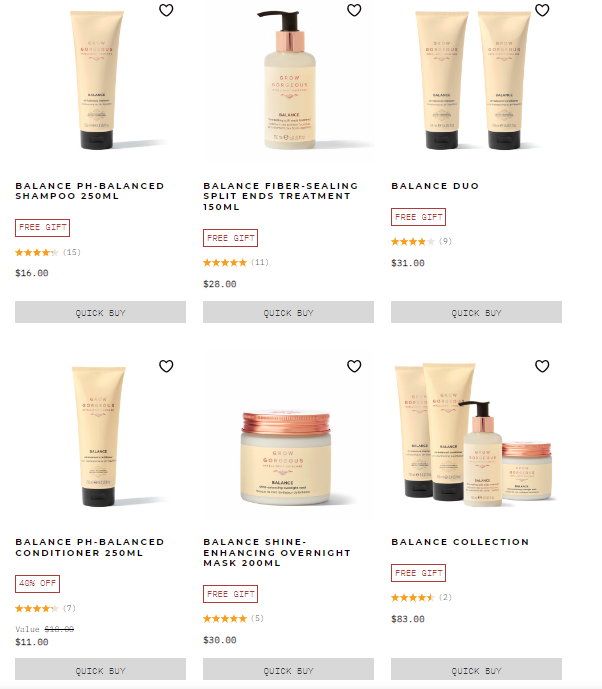Open Balance pH-Balanced Shampoo 250ml title

(90, 191)
